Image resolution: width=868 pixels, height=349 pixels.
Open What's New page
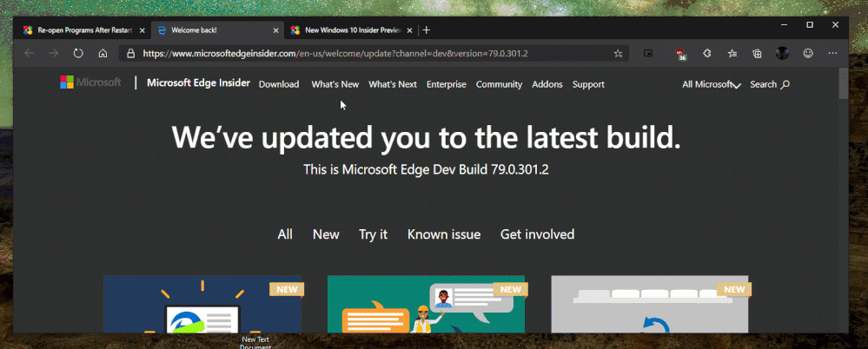click(335, 84)
